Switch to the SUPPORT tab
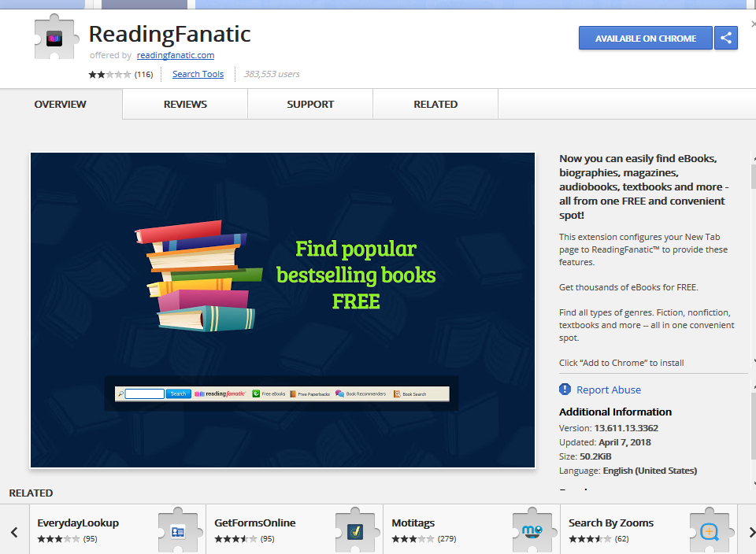This screenshot has width=756, height=554. pos(310,104)
